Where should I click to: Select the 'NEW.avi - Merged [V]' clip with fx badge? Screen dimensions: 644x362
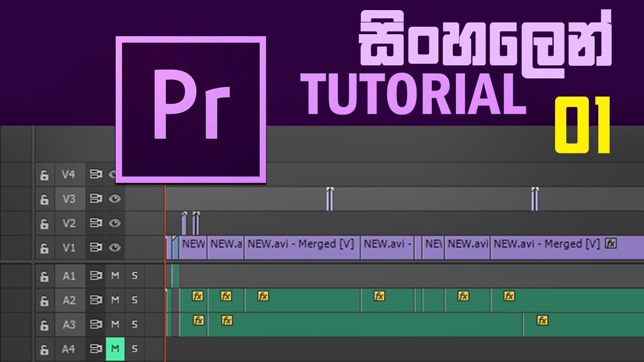[567, 247]
